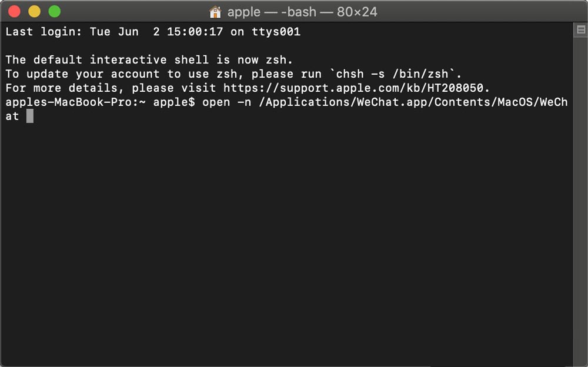Screen dimensions: 588x367
Task: Open the support.apple.com HT208050 link
Action: click(x=355, y=88)
